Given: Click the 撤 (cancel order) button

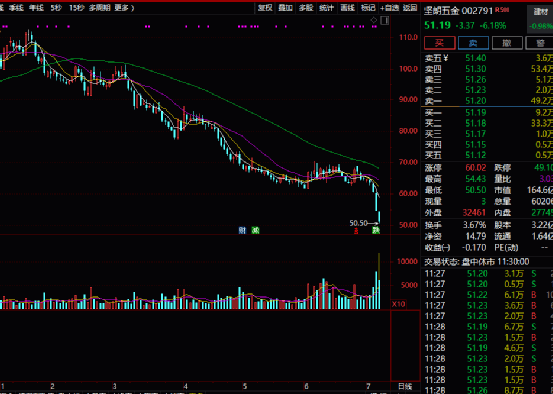Looking at the screenshot, I should pos(507,43).
